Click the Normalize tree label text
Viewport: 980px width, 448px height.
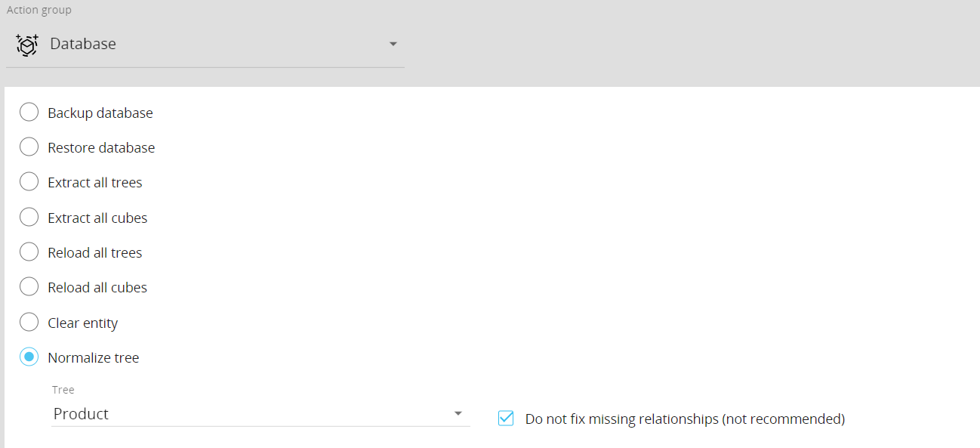pos(94,358)
